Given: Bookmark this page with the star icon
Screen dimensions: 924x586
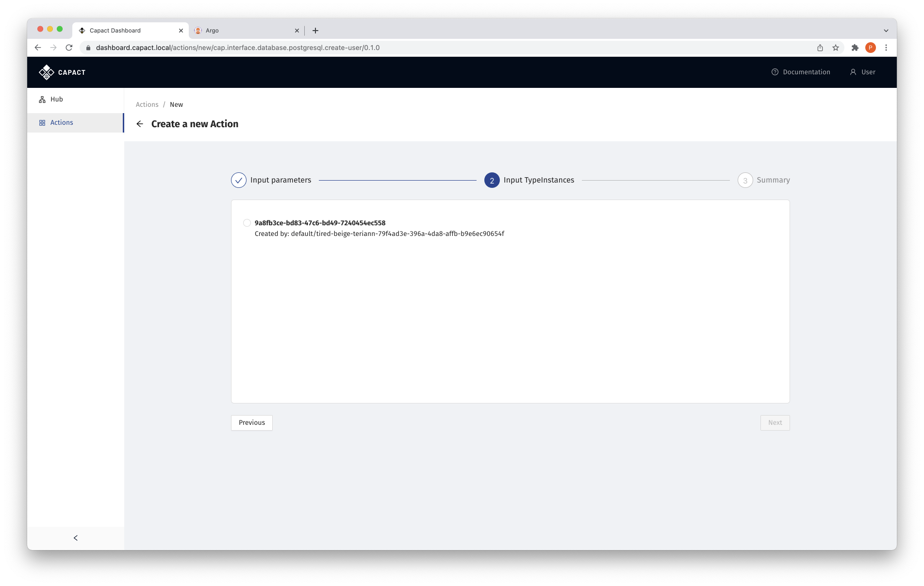Looking at the screenshot, I should pos(836,48).
